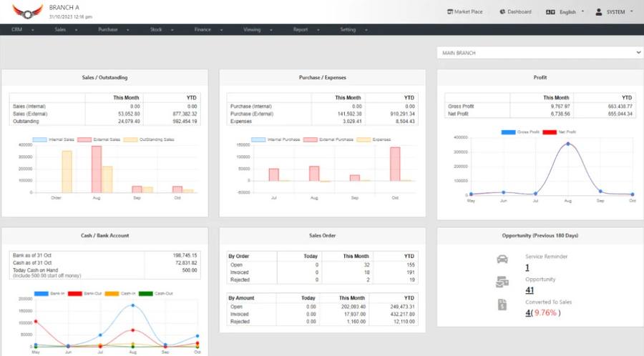Screen dimensions: 644x356
Task: Toggle Gross Profit legend series
Action: click(520, 132)
